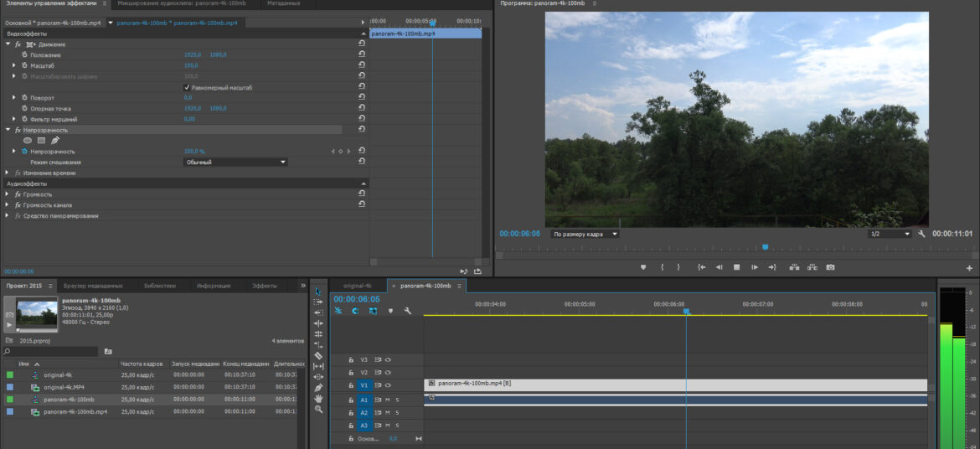Select the Slide tool
This screenshot has width=980, height=449.
(x=318, y=376)
